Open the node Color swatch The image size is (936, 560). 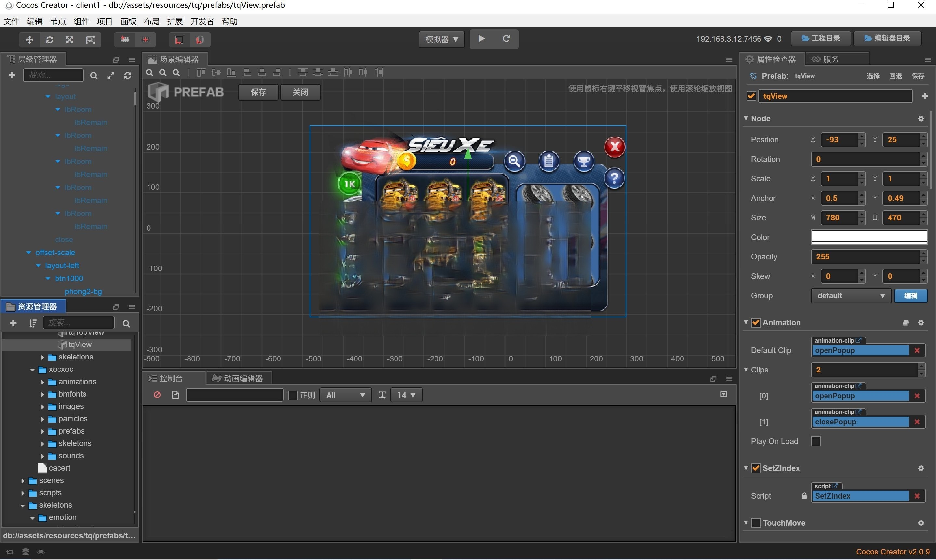869,237
